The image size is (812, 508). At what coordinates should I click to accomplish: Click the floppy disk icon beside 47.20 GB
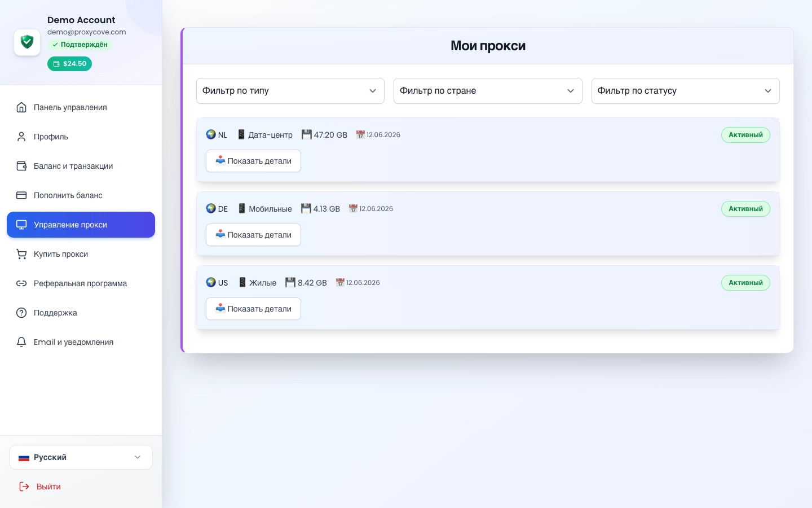(307, 134)
